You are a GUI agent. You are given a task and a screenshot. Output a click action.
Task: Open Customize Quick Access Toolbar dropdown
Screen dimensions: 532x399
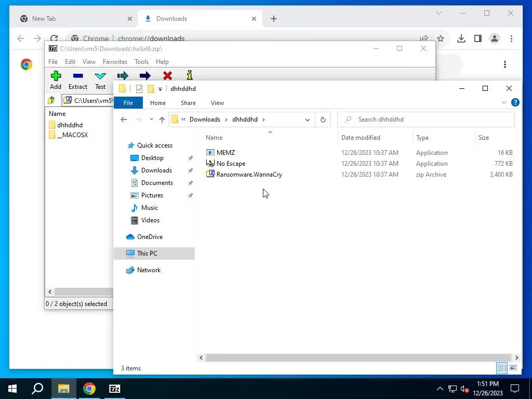click(x=160, y=89)
